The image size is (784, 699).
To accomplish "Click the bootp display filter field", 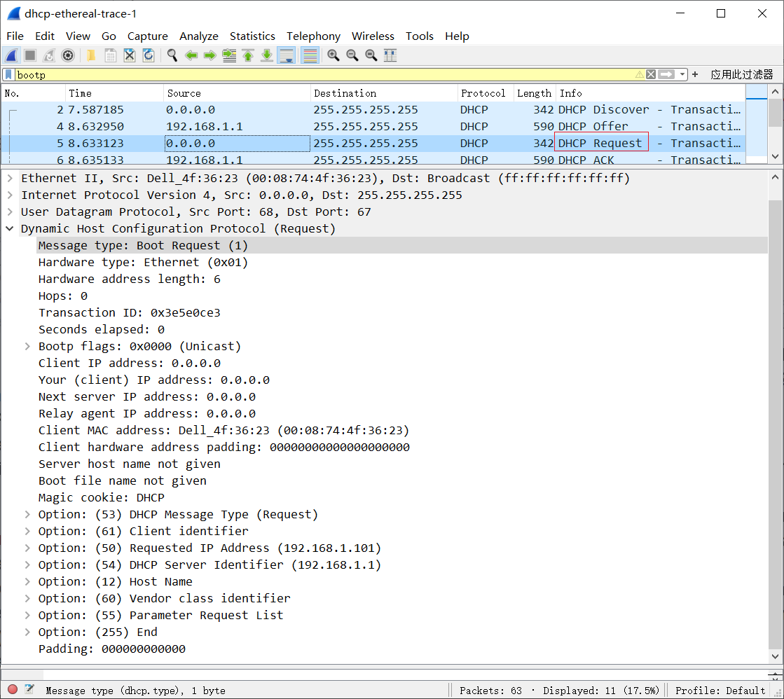I will coord(325,74).
